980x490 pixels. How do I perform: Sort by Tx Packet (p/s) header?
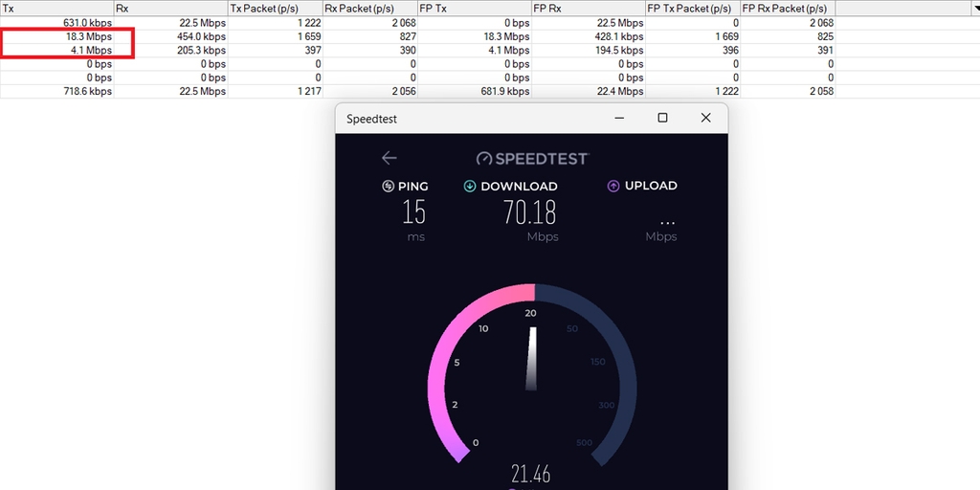coord(275,9)
